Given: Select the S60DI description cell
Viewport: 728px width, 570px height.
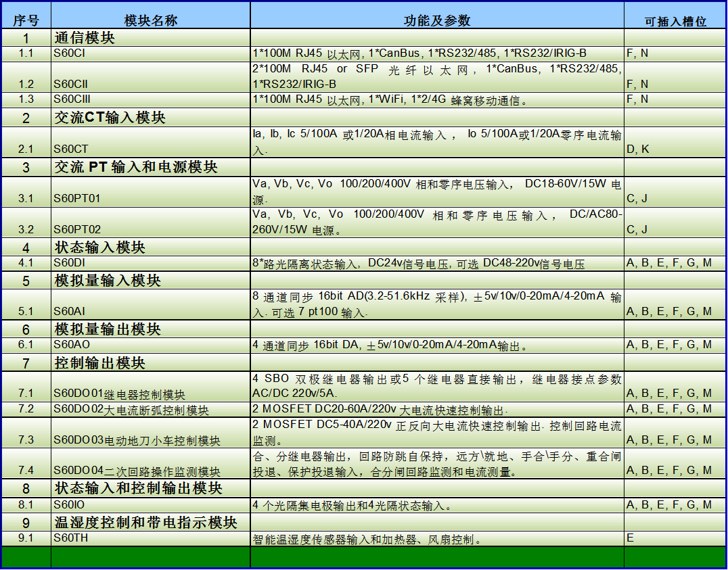Looking at the screenshot, I should point(436,264).
